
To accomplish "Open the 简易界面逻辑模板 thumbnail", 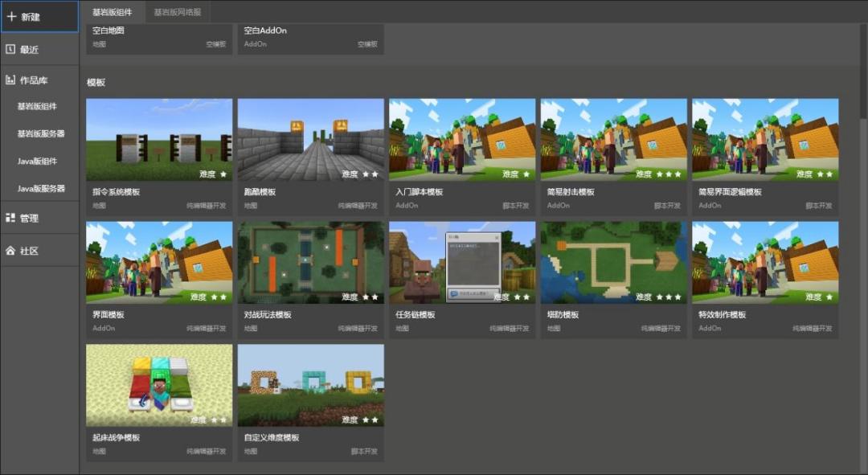I will point(765,140).
